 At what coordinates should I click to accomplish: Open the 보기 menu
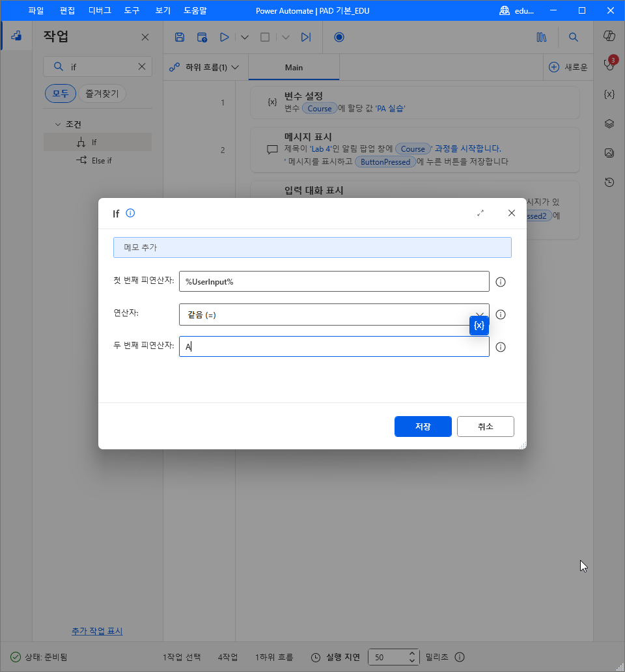coord(163,10)
